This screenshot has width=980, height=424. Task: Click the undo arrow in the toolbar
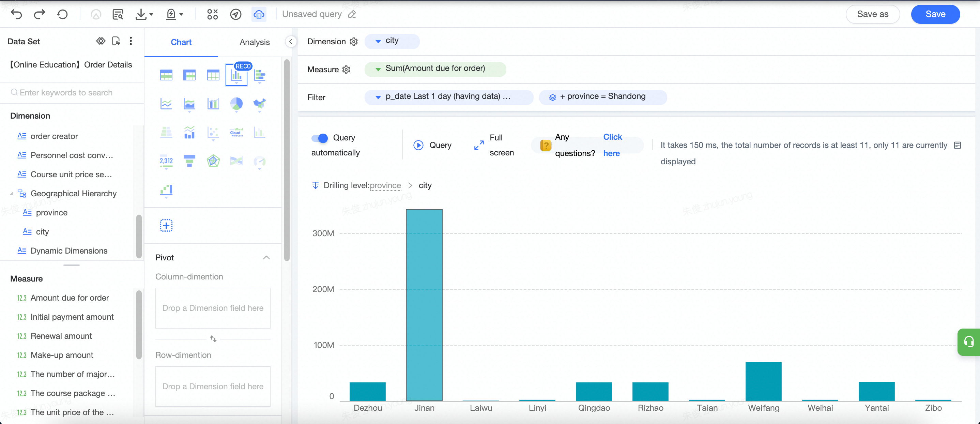click(17, 14)
